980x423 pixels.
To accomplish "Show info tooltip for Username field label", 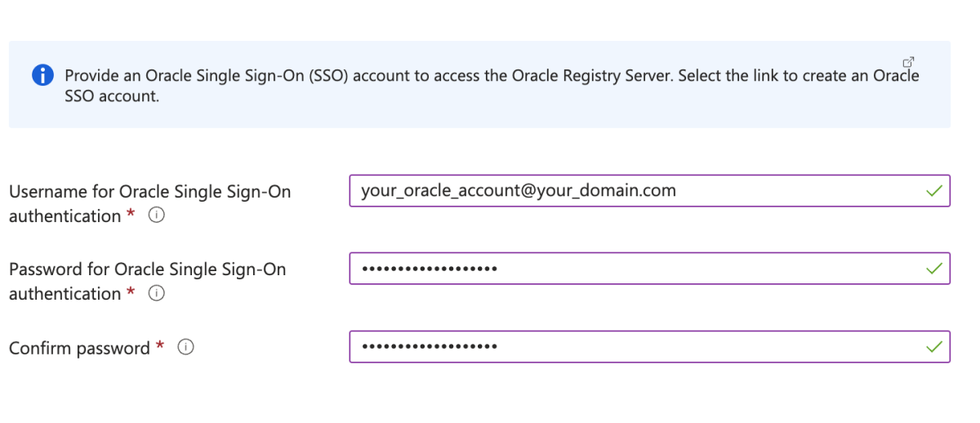I will point(156,216).
